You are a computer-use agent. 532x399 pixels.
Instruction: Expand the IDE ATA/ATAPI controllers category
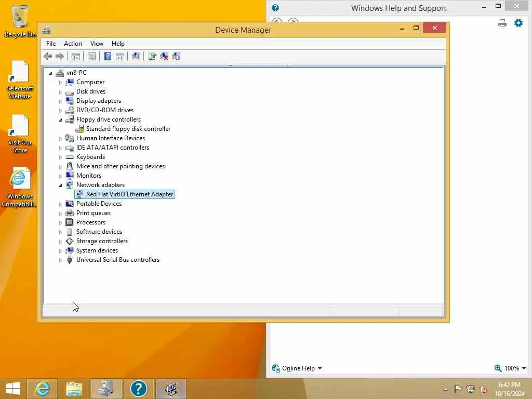pyautogui.click(x=60, y=148)
